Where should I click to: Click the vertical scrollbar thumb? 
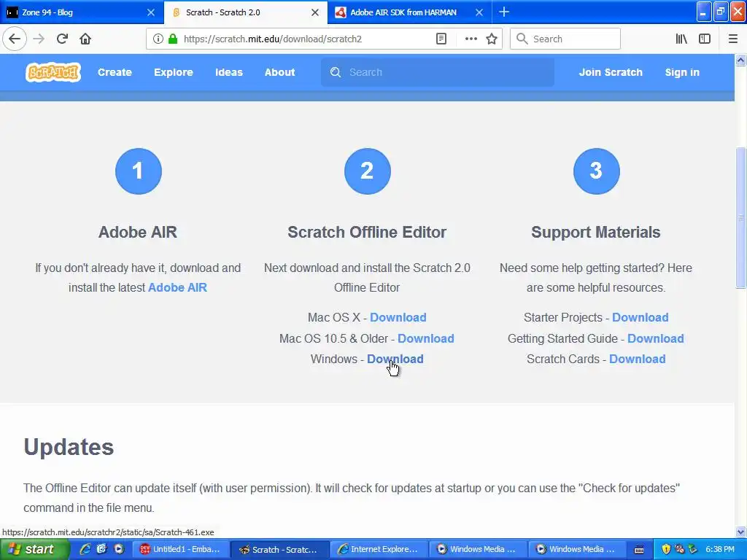[x=740, y=217]
